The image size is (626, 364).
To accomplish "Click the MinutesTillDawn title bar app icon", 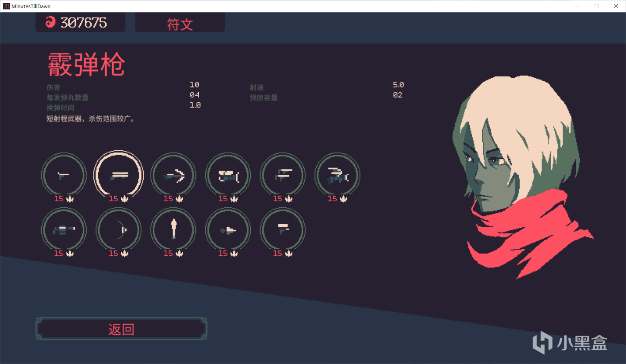I will tap(7, 6).
